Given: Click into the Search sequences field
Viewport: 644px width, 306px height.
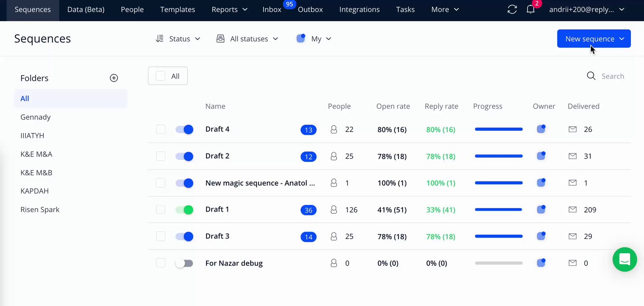Looking at the screenshot, I should (613, 76).
